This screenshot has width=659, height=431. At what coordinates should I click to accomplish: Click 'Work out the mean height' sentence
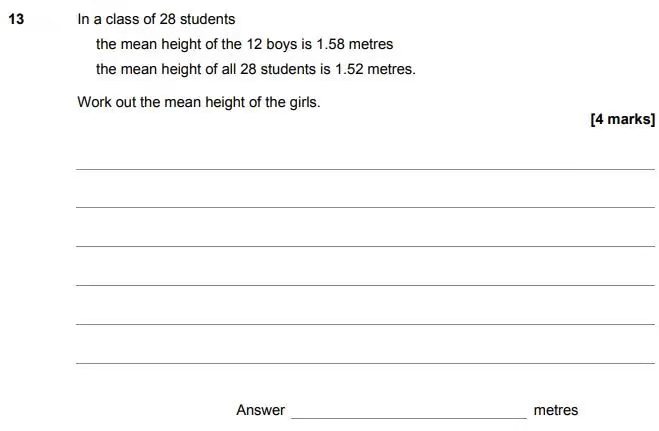(x=199, y=102)
